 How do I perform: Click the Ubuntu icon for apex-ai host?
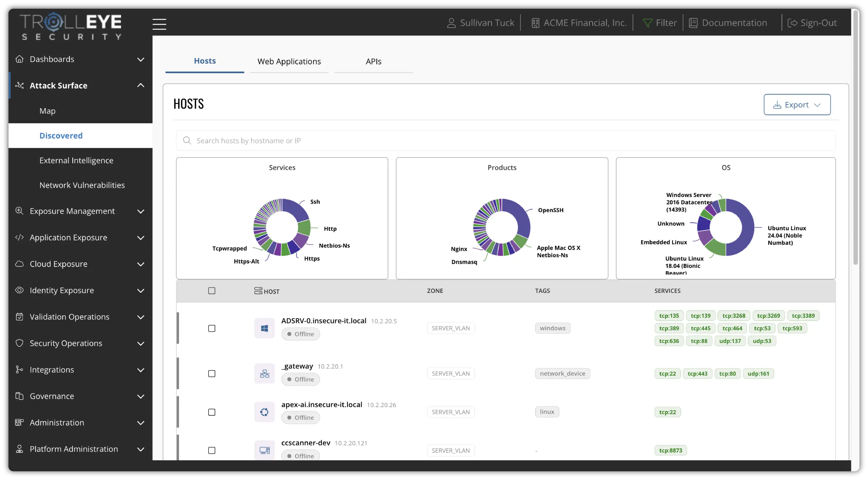(264, 412)
